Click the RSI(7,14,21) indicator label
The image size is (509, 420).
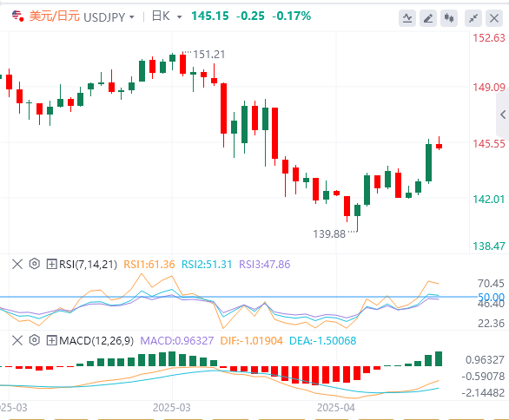(x=88, y=265)
